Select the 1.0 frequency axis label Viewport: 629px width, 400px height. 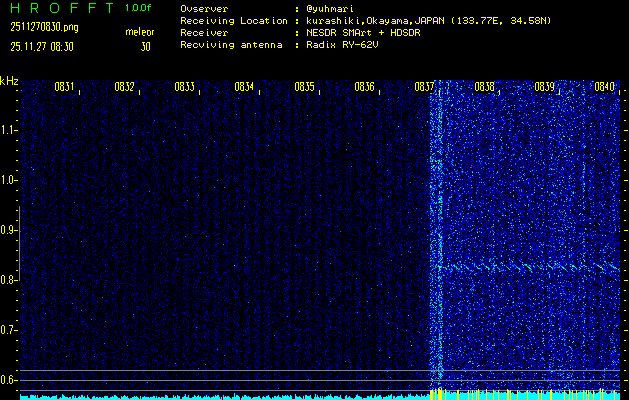pyautogui.click(x=7, y=181)
